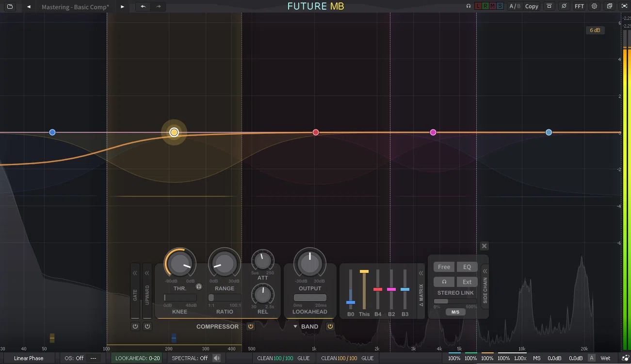Open the settings gear icon
631x364 pixels.
click(x=594, y=6)
